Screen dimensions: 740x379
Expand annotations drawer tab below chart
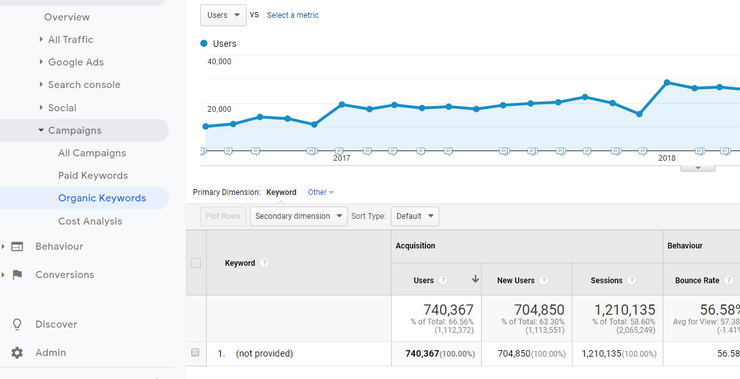pos(698,168)
